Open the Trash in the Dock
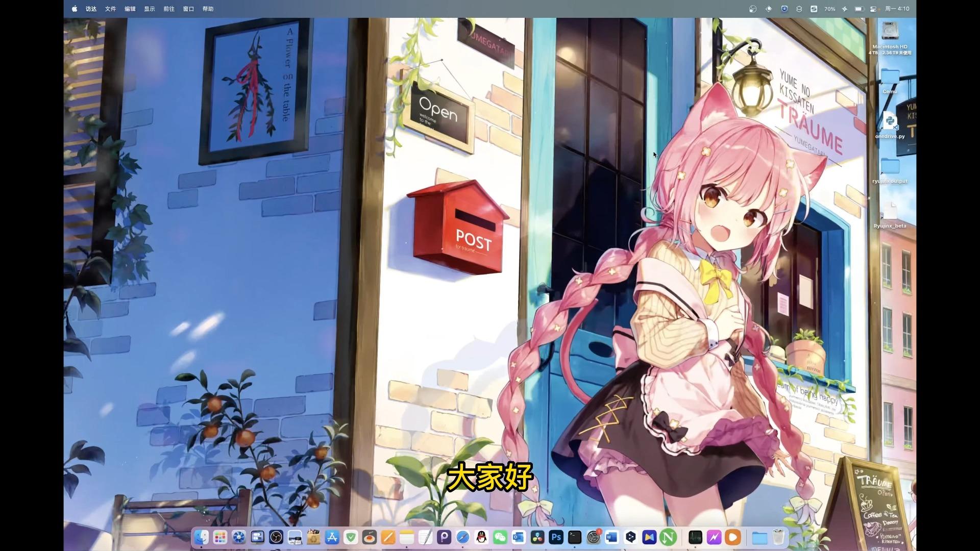Viewport: 980px width, 551px height. tap(778, 537)
